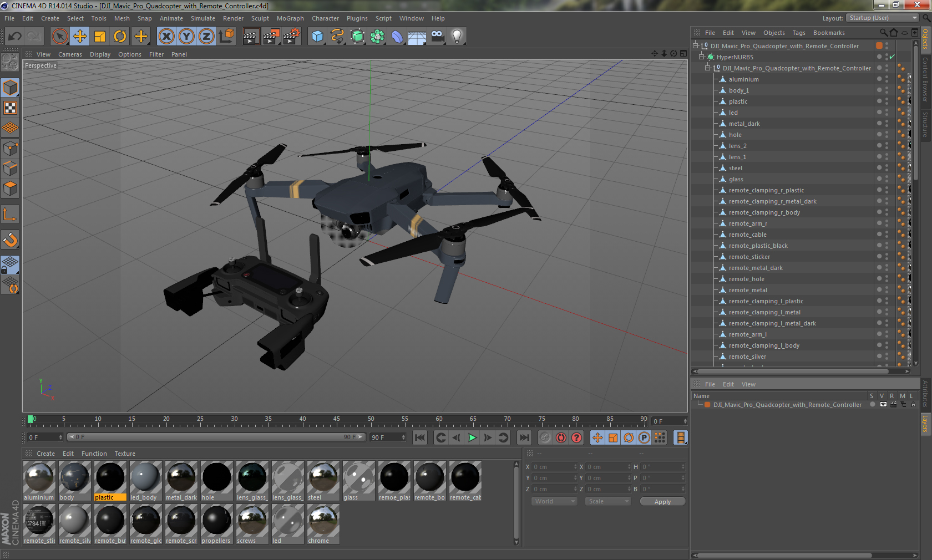This screenshot has width=932, height=560.
Task: Add a Camera object
Action: [x=437, y=37]
